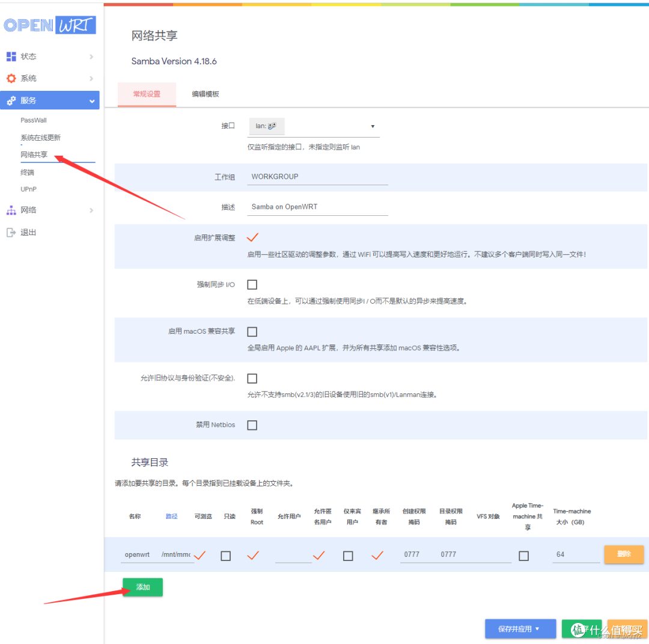Switch to the 编辑模板 tab
The height and width of the screenshot is (644, 649).
click(x=205, y=94)
